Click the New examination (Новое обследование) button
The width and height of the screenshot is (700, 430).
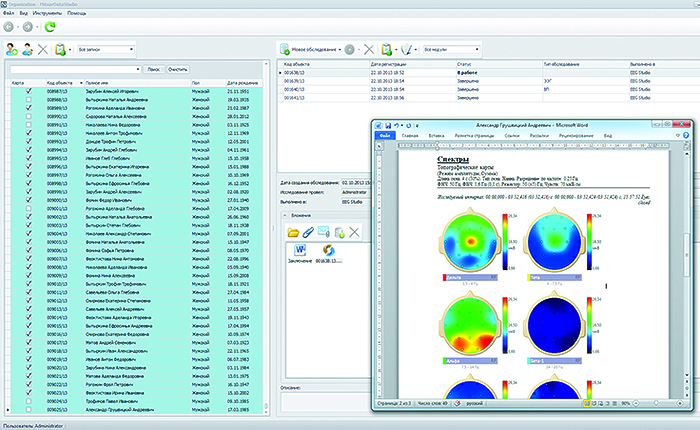click(x=312, y=48)
